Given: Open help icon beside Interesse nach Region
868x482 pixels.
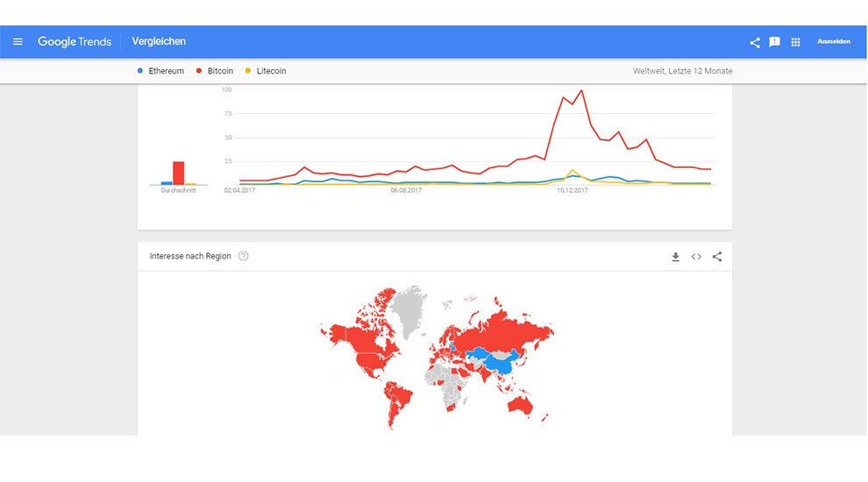Looking at the screenshot, I should point(244,256).
